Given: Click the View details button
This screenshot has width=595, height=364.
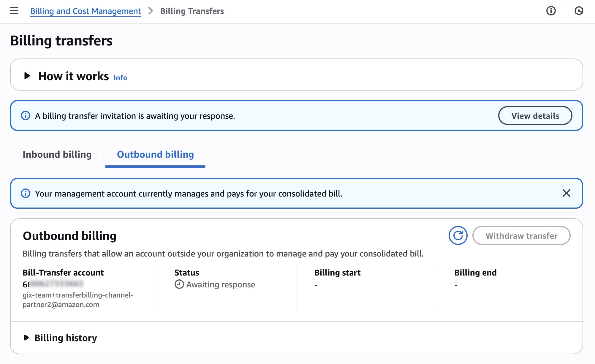Looking at the screenshot, I should [535, 115].
